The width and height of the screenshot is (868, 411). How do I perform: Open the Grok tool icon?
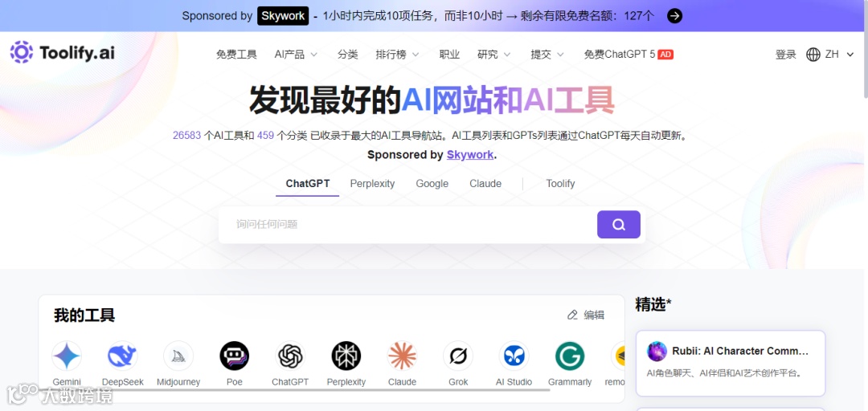pyautogui.click(x=458, y=356)
